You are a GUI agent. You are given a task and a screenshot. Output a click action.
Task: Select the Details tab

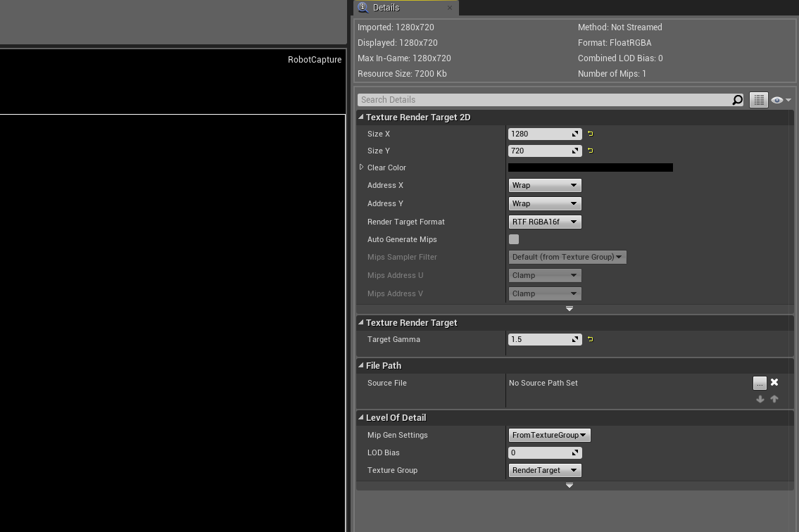point(386,8)
